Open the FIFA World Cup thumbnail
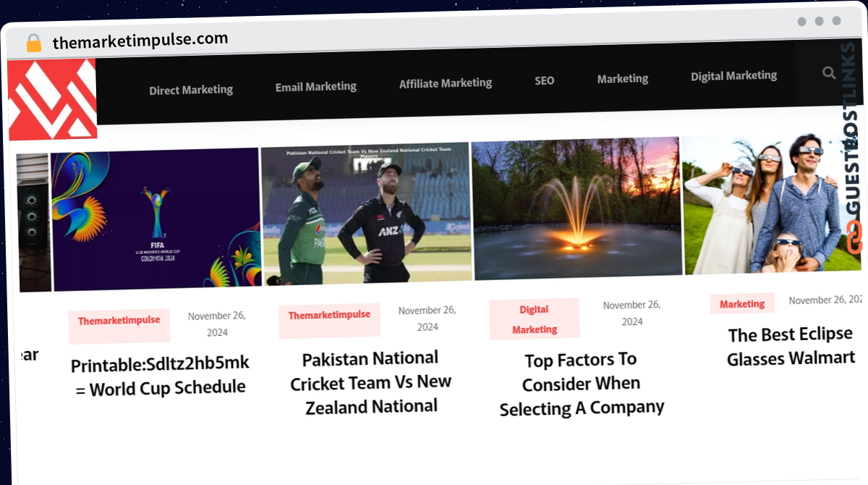The height and width of the screenshot is (485, 868). click(x=156, y=220)
